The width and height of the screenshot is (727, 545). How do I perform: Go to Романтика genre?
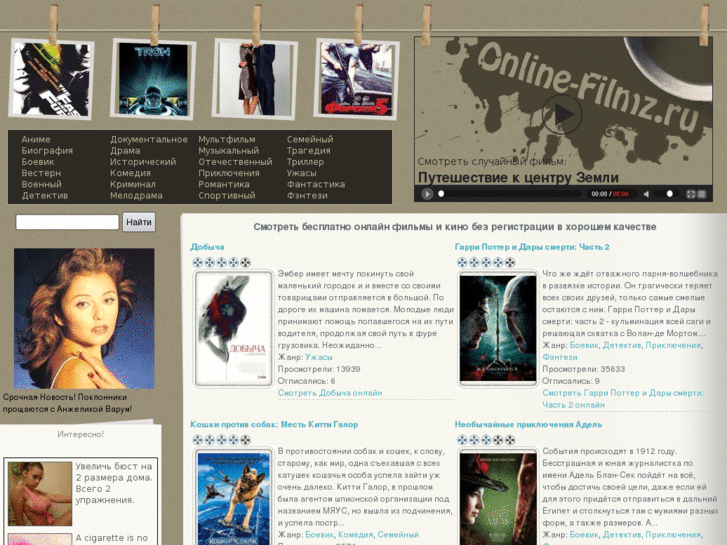pyautogui.click(x=224, y=184)
